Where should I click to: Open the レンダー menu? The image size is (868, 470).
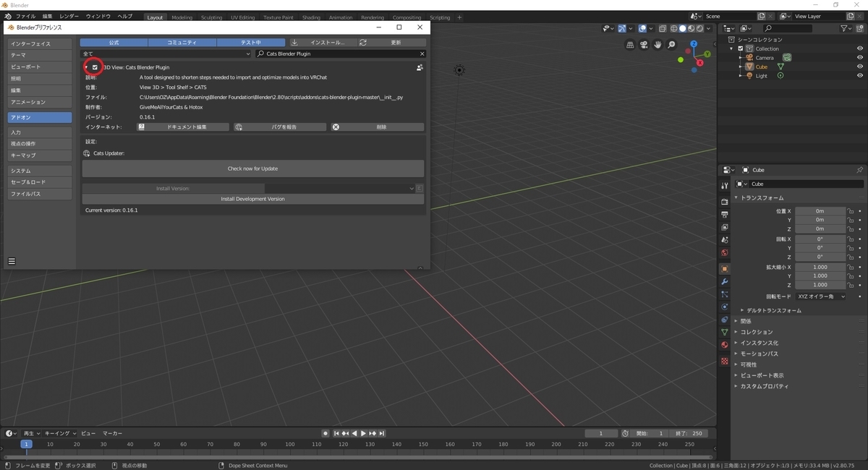pyautogui.click(x=69, y=16)
